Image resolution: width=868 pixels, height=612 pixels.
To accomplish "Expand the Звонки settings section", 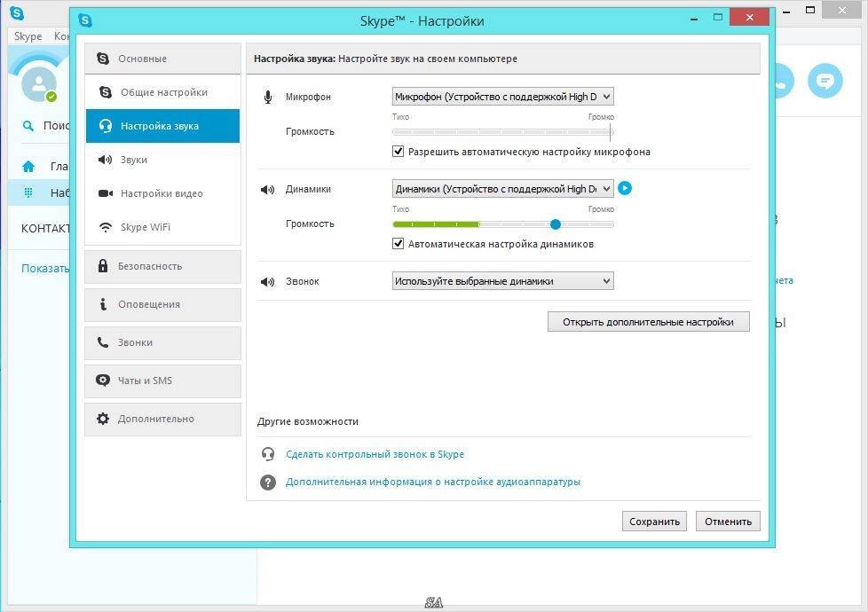I will [x=162, y=342].
